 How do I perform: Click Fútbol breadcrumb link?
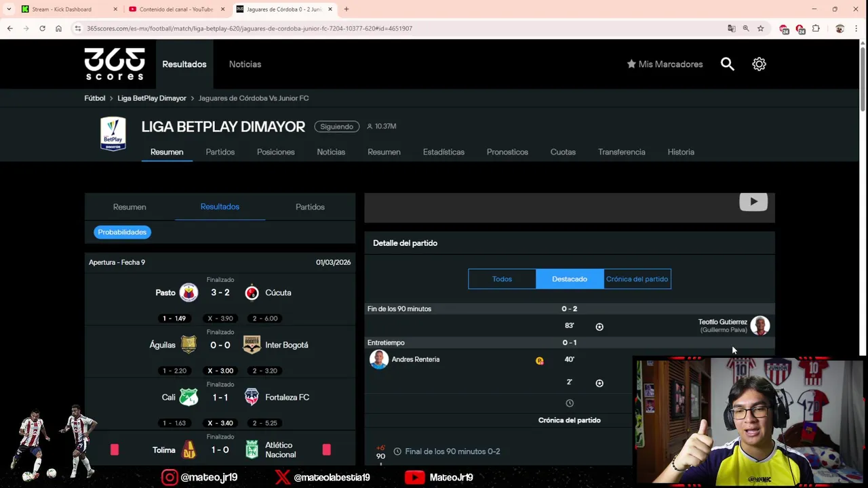[x=95, y=98]
